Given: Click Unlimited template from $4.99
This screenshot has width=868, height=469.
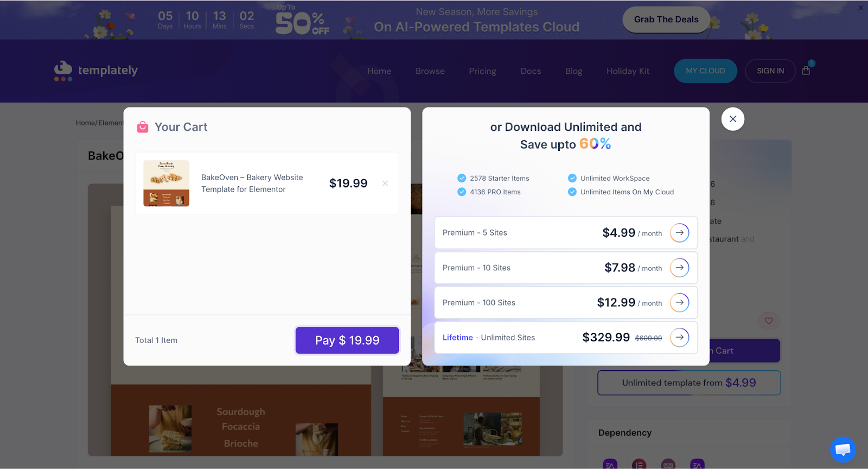Looking at the screenshot, I should click(688, 383).
